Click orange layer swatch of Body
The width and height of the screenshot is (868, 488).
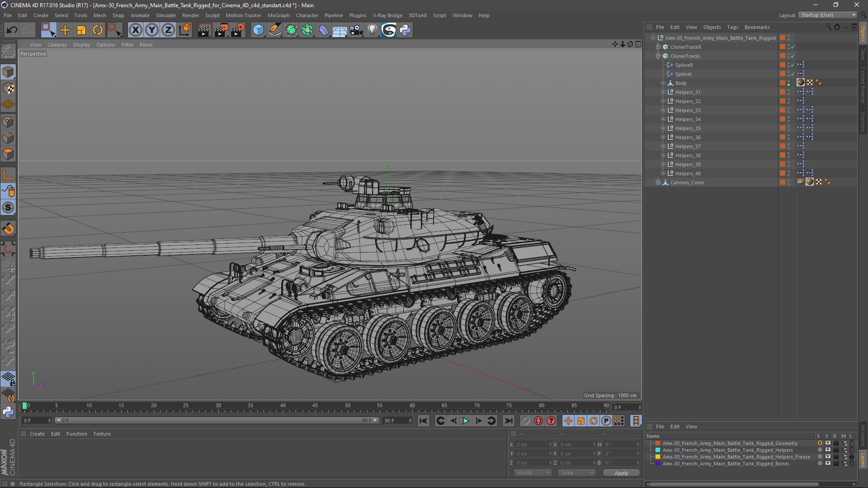pyautogui.click(x=783, y=83)
